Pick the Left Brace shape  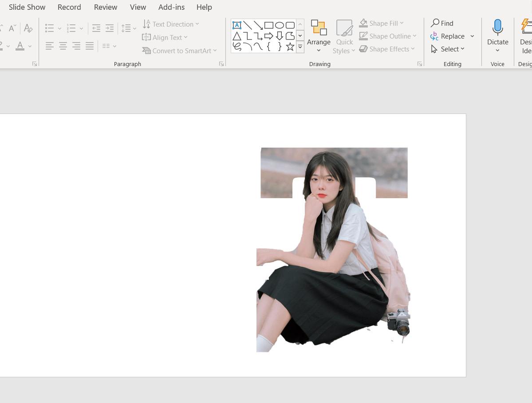269,47
